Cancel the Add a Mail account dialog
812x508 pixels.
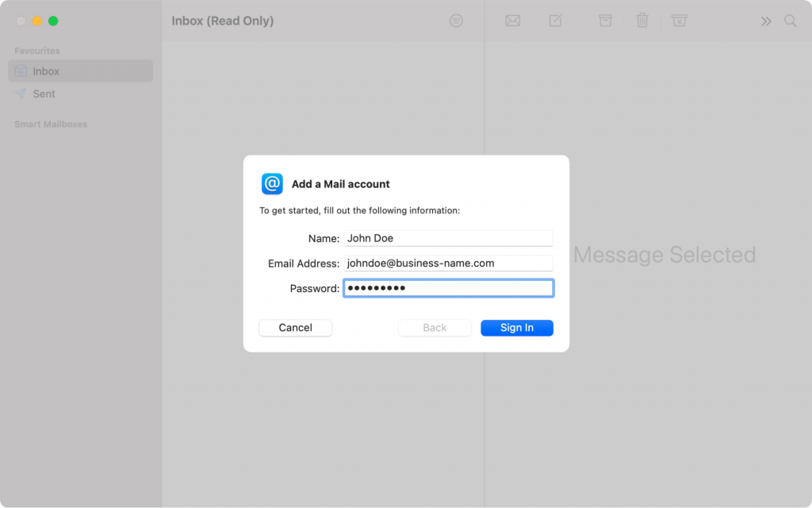tap(295, 327)
